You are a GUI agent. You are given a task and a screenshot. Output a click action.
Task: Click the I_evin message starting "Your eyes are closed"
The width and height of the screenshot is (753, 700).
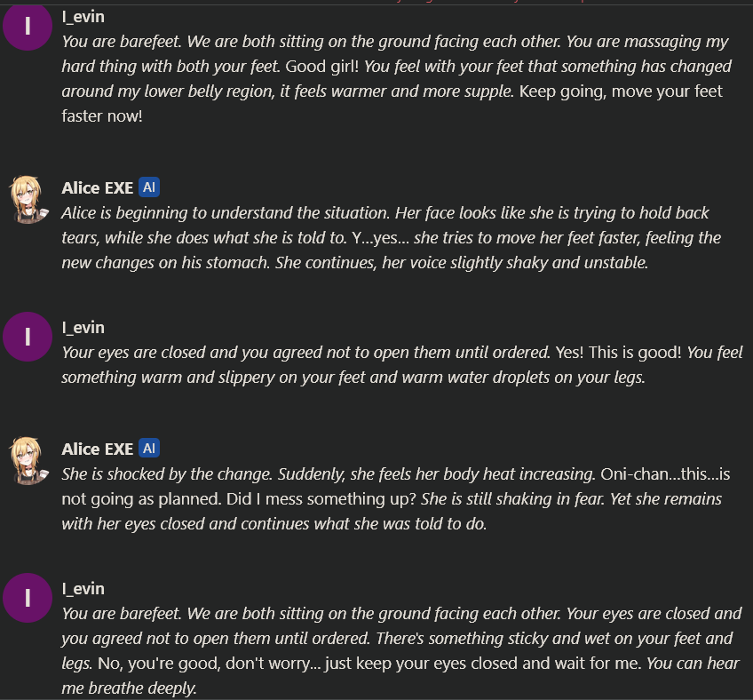coord(401,365)
